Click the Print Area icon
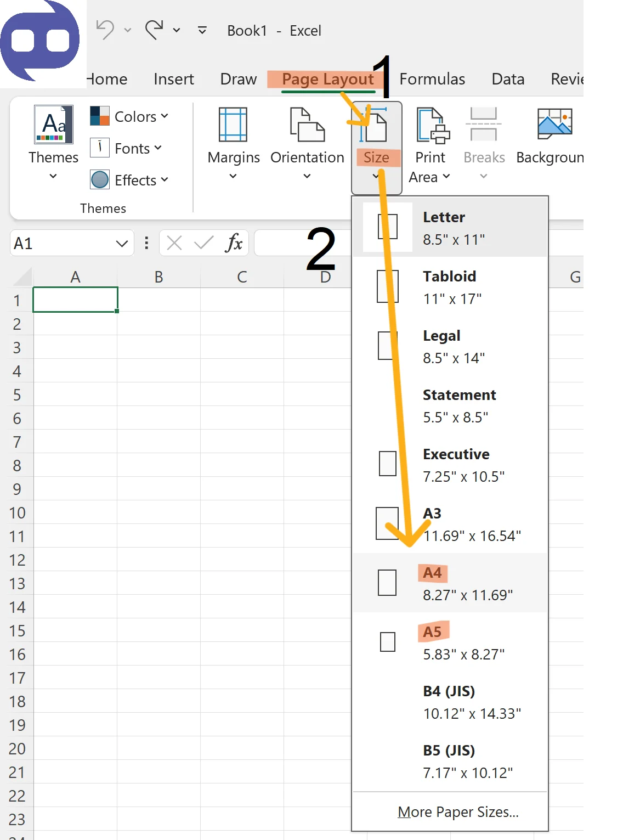Viewport: 623px width, 840px height. click(433, 126)
